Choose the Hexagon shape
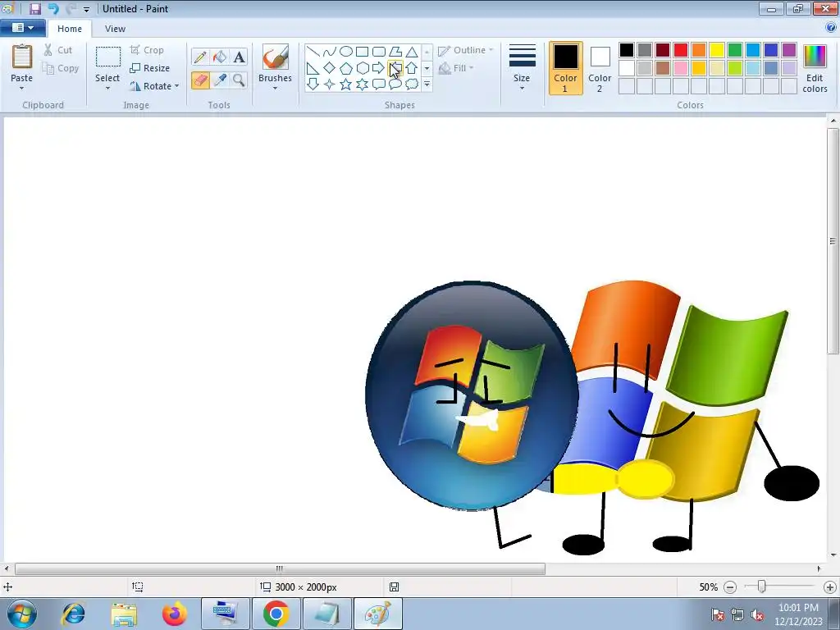This screenshot has width=840, height=630. pyautogui.click(x=362, y=68)
